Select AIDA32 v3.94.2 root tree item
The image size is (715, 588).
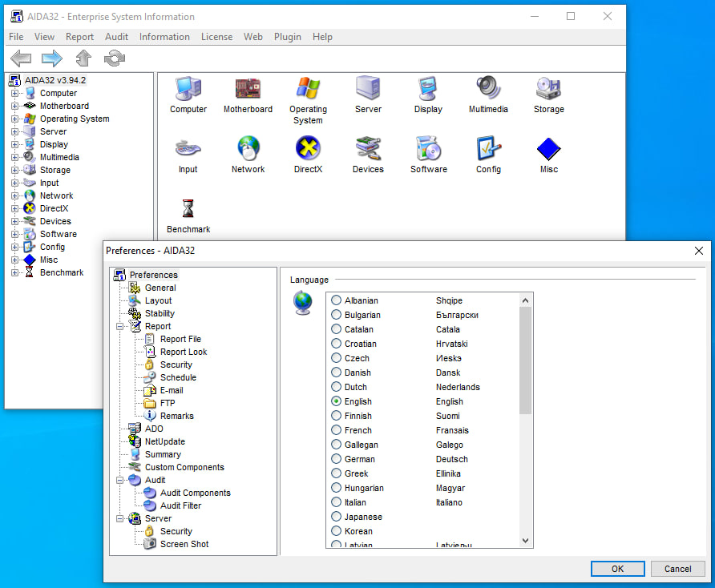point(55,80)
